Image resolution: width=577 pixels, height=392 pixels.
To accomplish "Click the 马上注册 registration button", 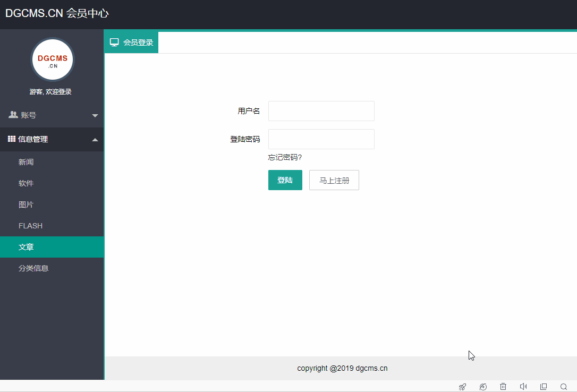I will pyautogui.click(x=334, y=180).
